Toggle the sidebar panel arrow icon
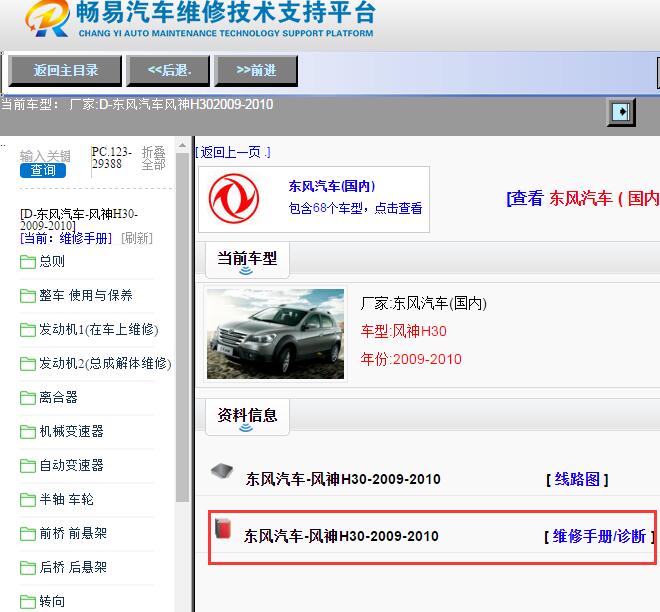 pyautogui.click(x=621, y=112)
